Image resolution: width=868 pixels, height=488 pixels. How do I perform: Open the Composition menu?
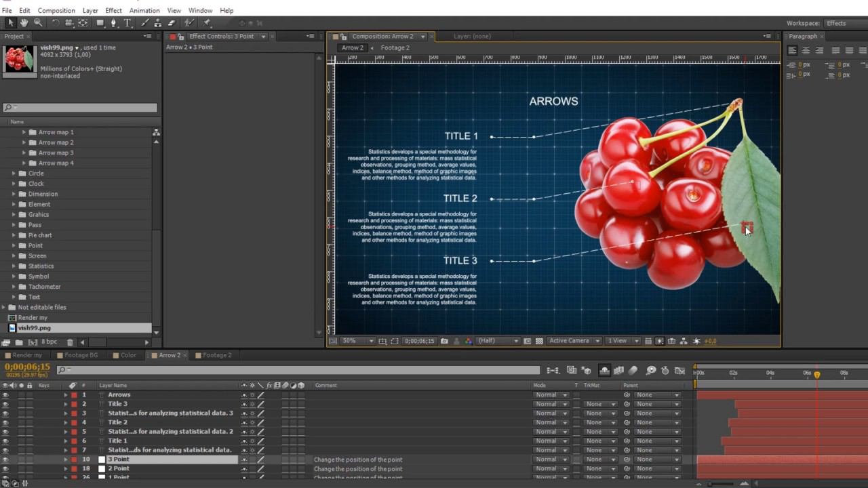click(56, 10)
